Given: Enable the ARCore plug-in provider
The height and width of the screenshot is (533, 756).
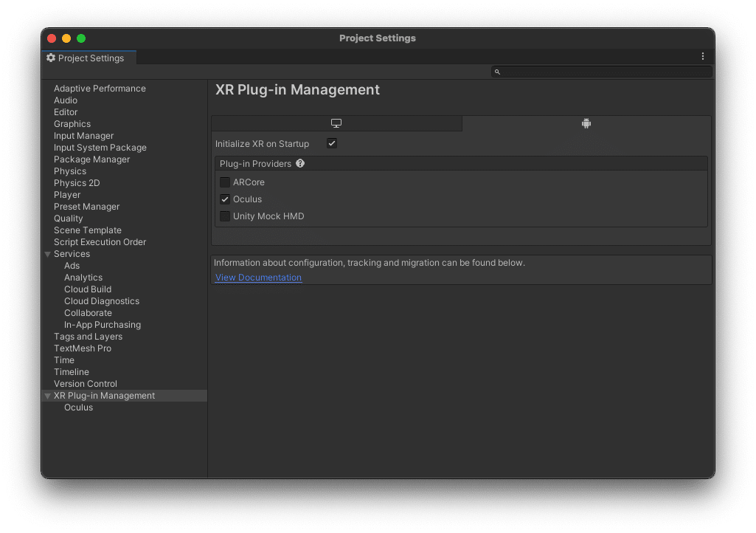Looking at the screenshot, I should coord(225,182).
